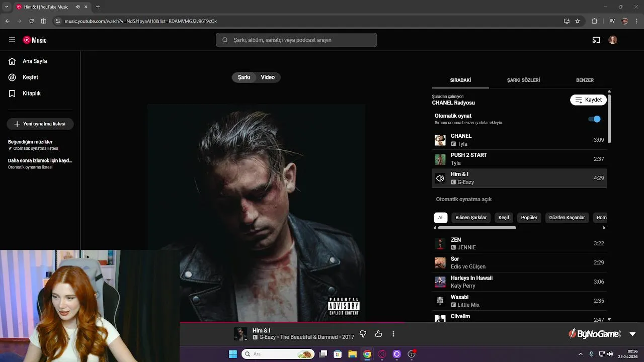The width and height of the screenshot is (644, 362).
Task: Go back in browser history
Action: click(7, 21)
